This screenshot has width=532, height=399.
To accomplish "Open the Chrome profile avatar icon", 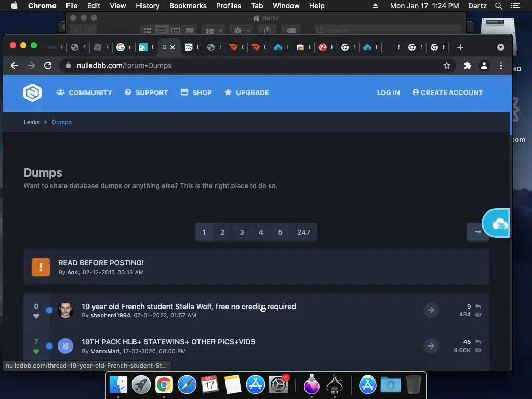I will [x=484, y=65].
